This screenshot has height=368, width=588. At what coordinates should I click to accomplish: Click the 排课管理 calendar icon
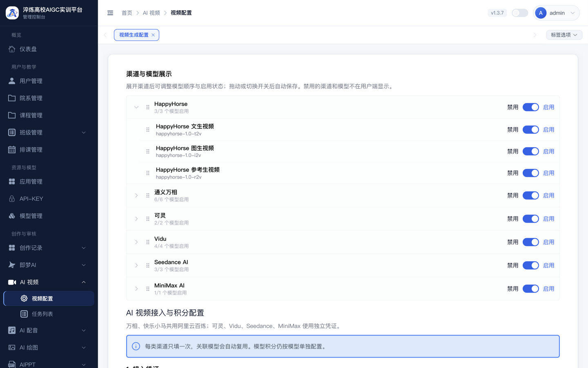(12, 150)
